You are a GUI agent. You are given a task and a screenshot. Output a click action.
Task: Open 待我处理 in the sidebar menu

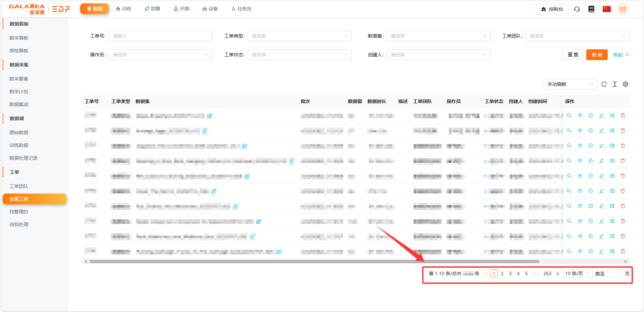(x=19, y=224)
